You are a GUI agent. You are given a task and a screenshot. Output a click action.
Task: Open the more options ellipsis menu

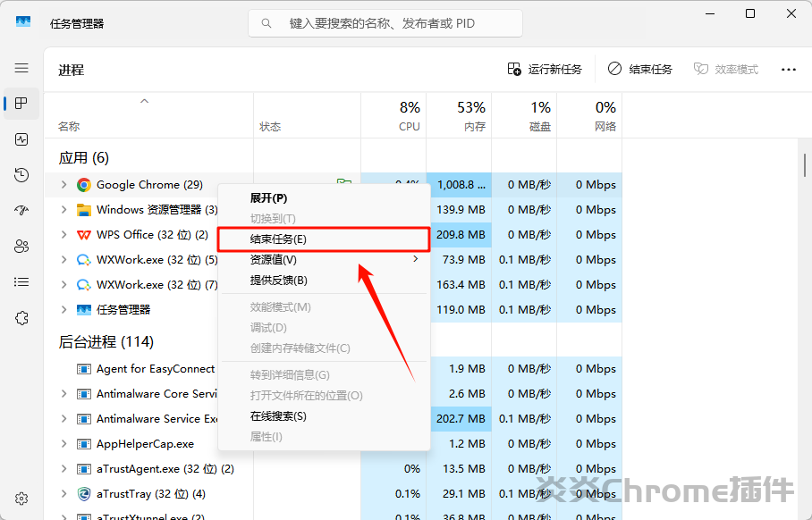click(x=788, y=69)
